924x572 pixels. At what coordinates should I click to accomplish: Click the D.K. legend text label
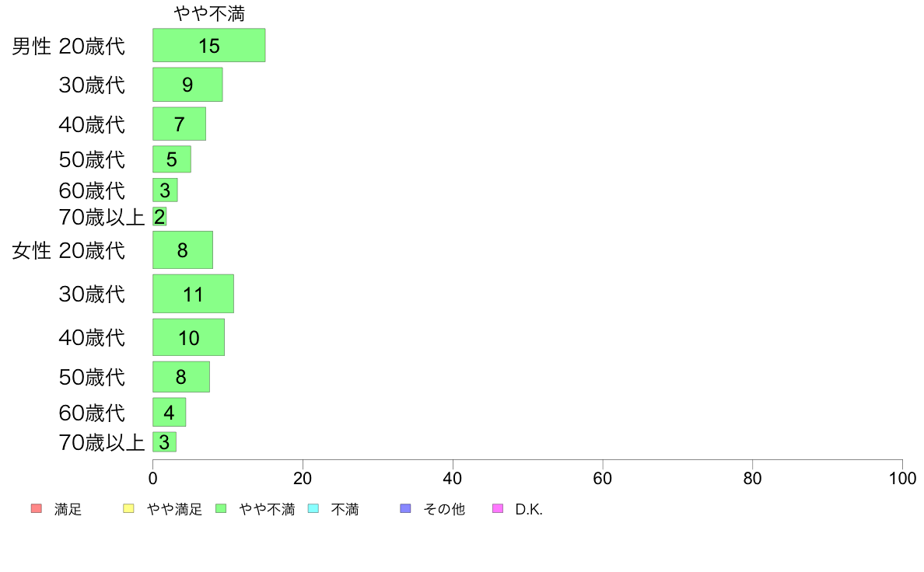[529, 510]
